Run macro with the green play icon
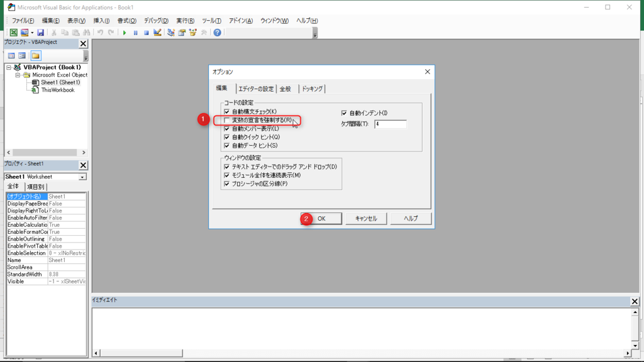 [x=125, y=33]
